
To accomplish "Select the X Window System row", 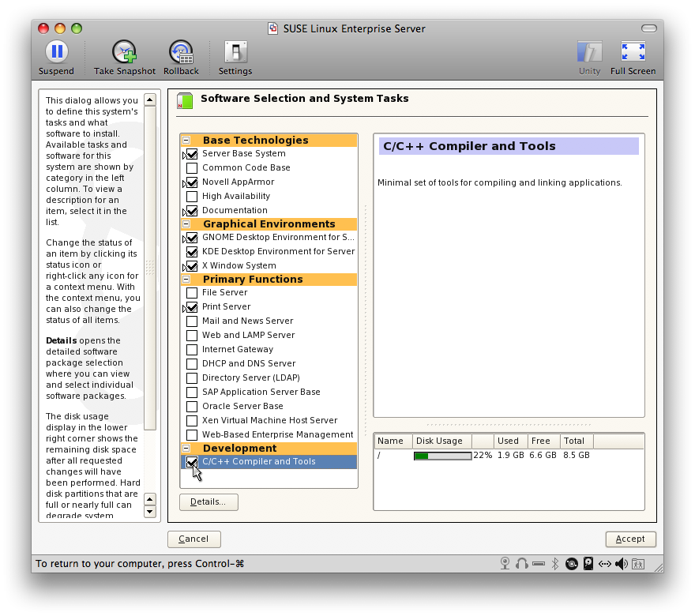I will [269, 265].
